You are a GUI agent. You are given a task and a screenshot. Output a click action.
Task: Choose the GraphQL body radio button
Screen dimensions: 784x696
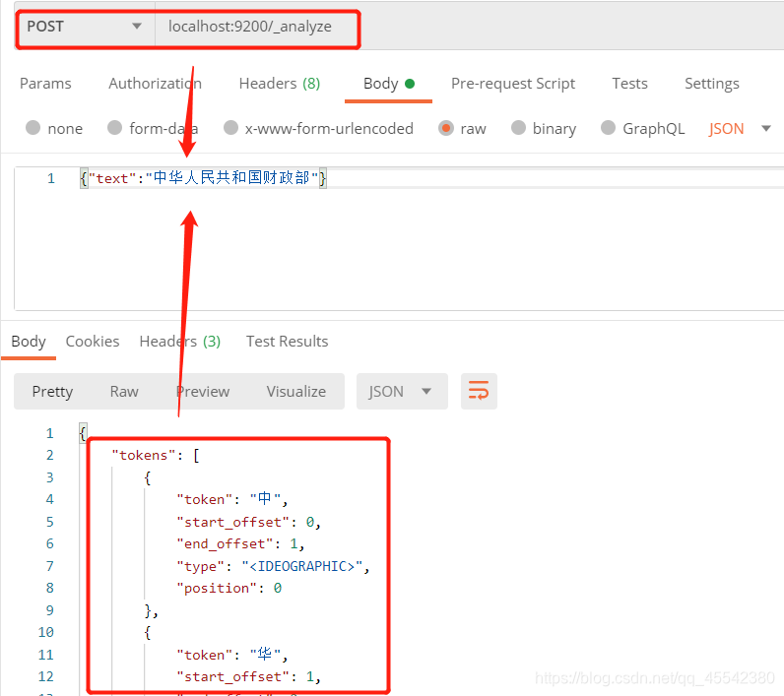(608, 128)
